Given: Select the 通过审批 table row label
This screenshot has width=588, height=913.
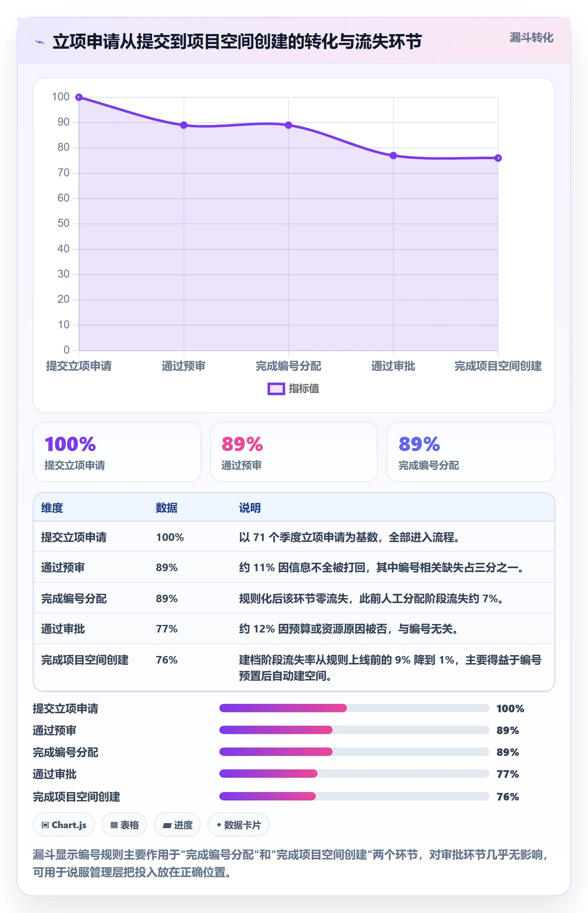Looking at the screenshot, I should 63,629.
